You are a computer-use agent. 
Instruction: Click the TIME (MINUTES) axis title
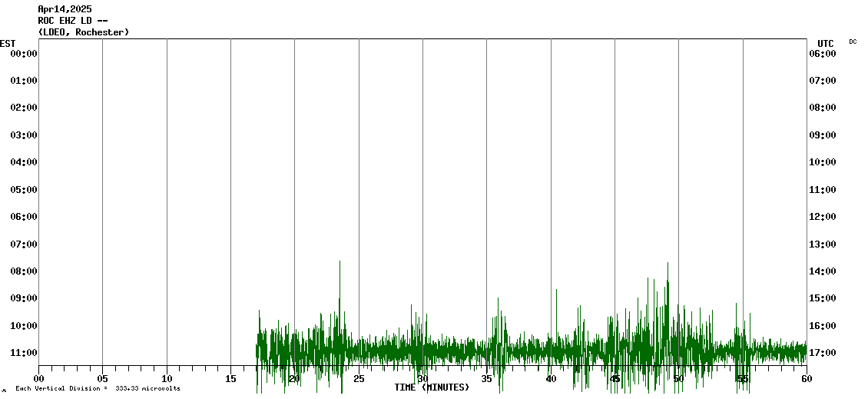432,387
